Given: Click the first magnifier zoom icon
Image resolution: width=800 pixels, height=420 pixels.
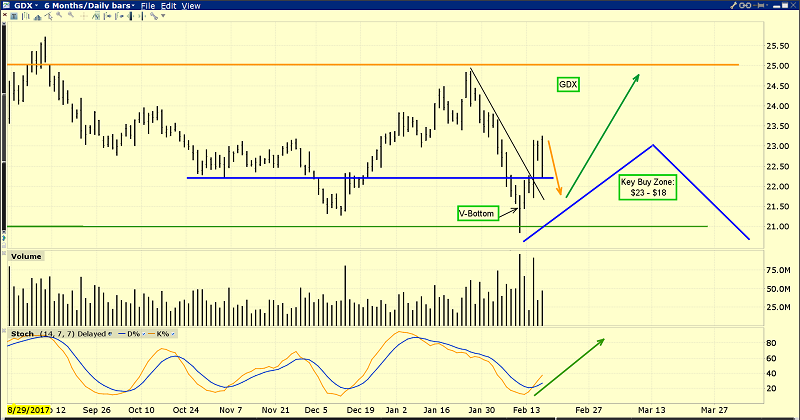Looking at the screenshot, I should click(x=59, y=15).
